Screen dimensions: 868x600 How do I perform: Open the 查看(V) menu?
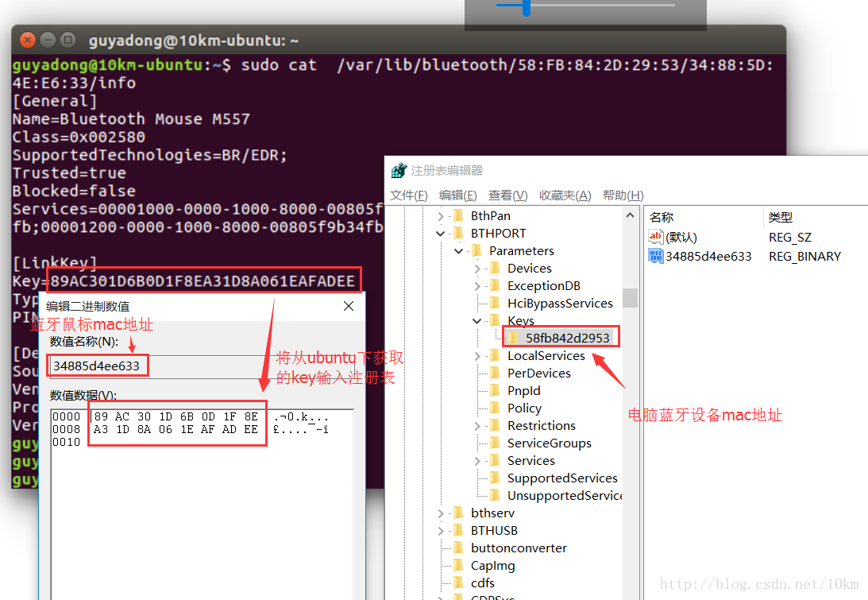(x=508, y=195)
